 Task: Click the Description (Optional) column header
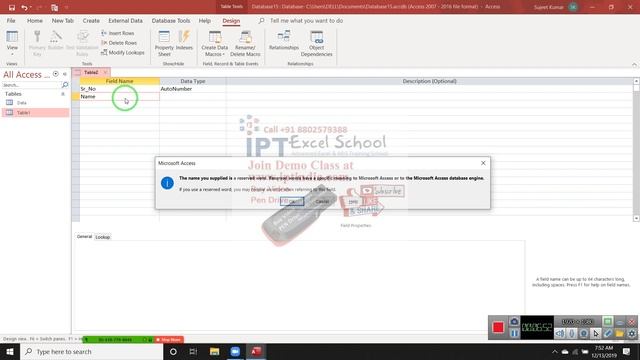(x=429, y=81)
